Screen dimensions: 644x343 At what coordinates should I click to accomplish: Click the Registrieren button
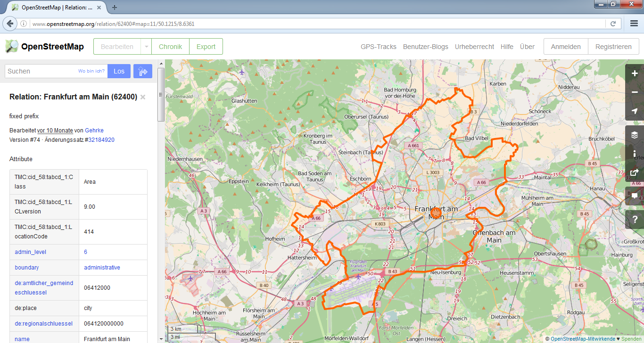pos(613,47)
